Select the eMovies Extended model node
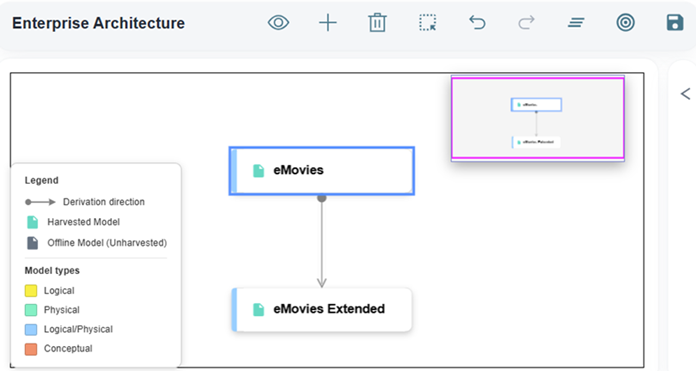The height and width of the screenshot is (371, 696). (x=322, y=310)
